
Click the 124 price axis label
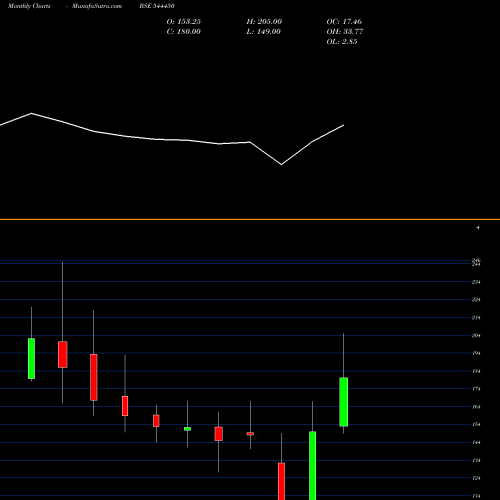pos(476,478)
